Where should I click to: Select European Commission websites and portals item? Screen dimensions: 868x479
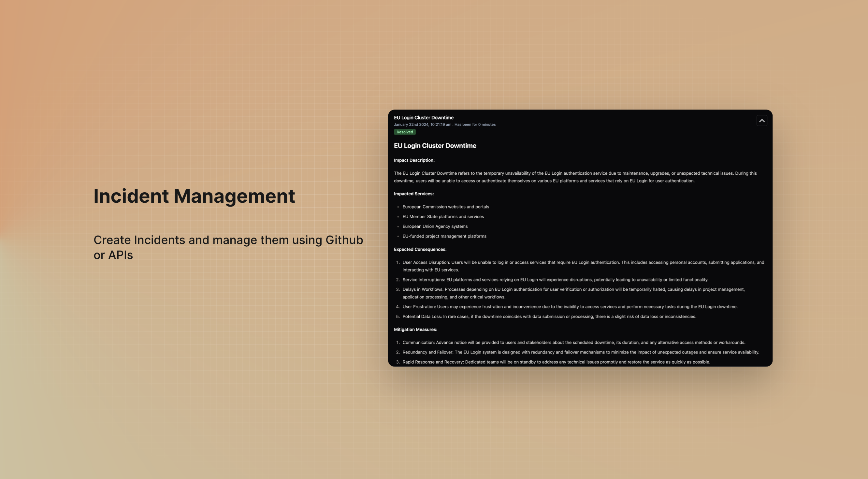pos(445,207)
